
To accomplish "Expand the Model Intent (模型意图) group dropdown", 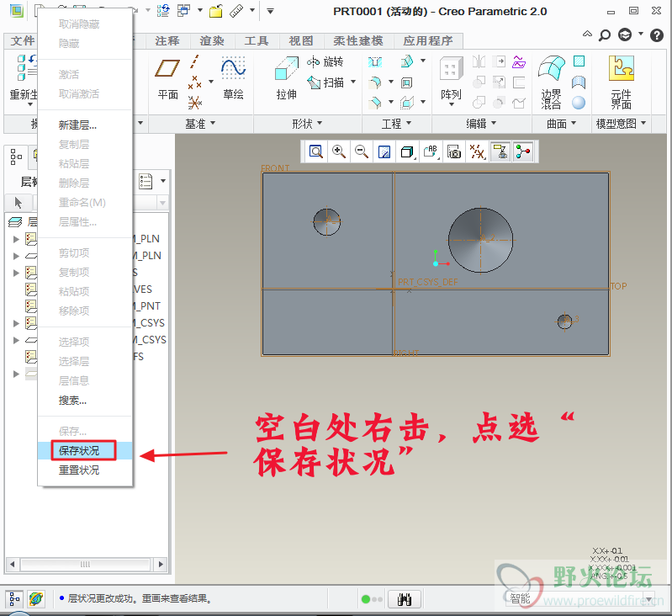I will click(621, 124).
